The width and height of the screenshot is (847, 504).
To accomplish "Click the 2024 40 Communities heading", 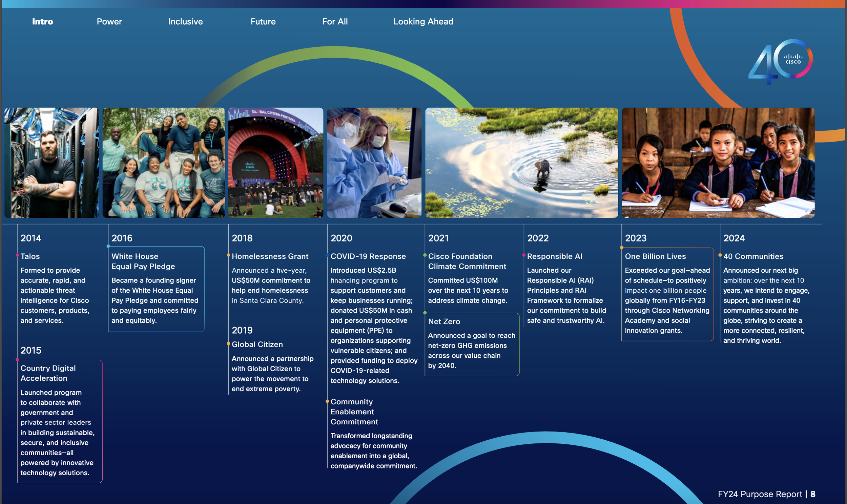I will (753, 256).
